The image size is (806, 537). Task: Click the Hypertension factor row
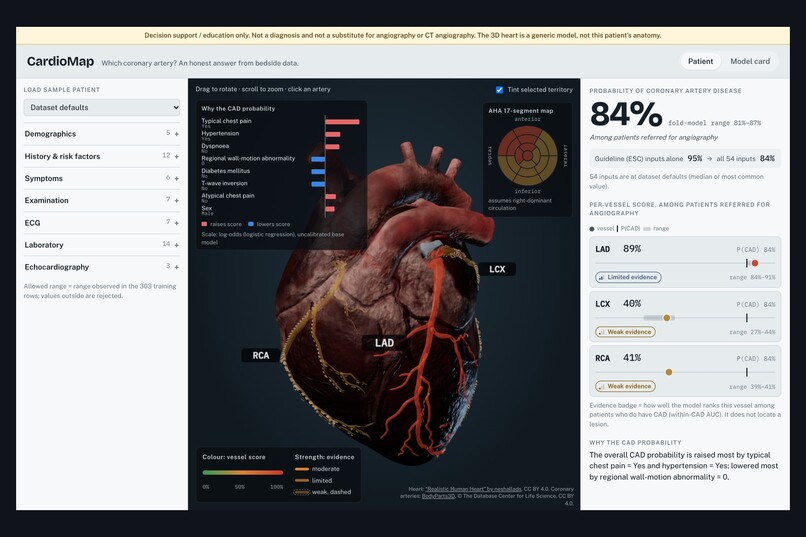pos(280,135)
